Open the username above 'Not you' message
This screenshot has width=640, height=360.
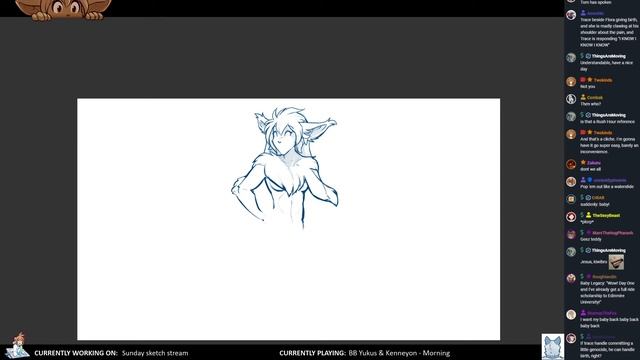pos(603,80)
